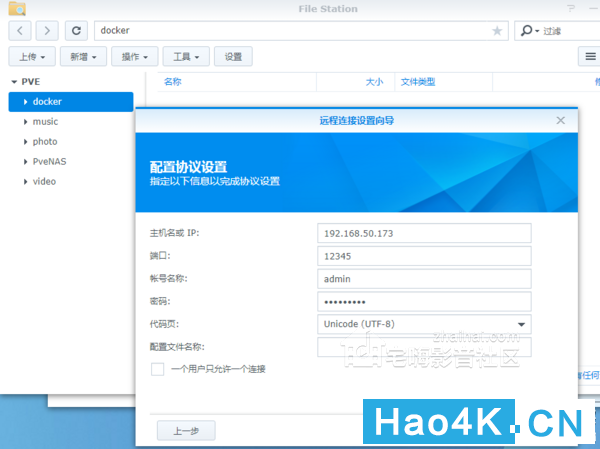Click the 上一步 previous step button
This screenshot has height=449, width=600.
(186, 431)
